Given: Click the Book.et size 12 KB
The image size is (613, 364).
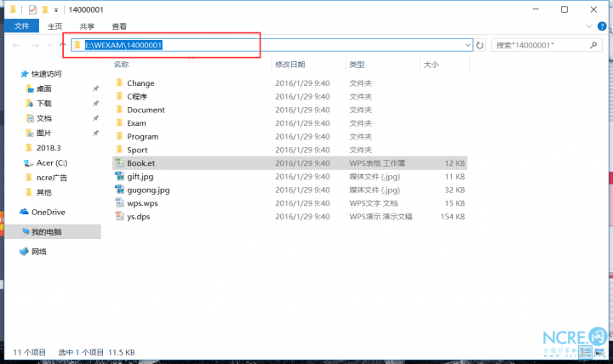Looking at the screenshot, I should click(455, 163).
